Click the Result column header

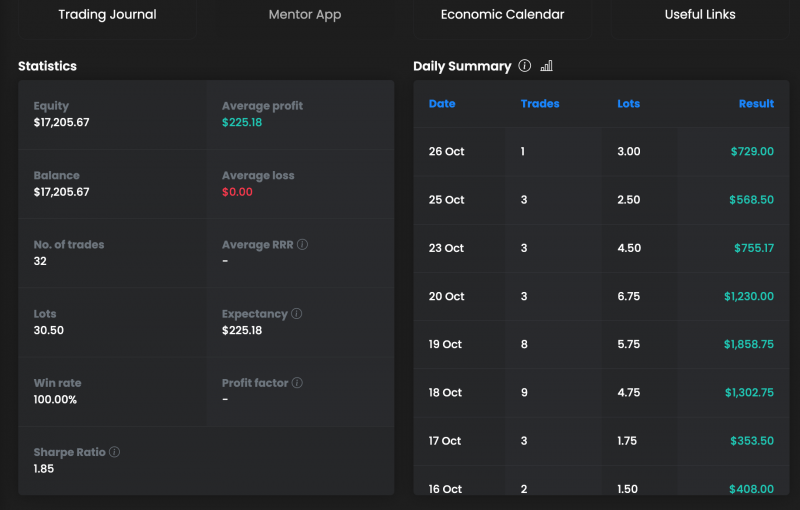756,104
